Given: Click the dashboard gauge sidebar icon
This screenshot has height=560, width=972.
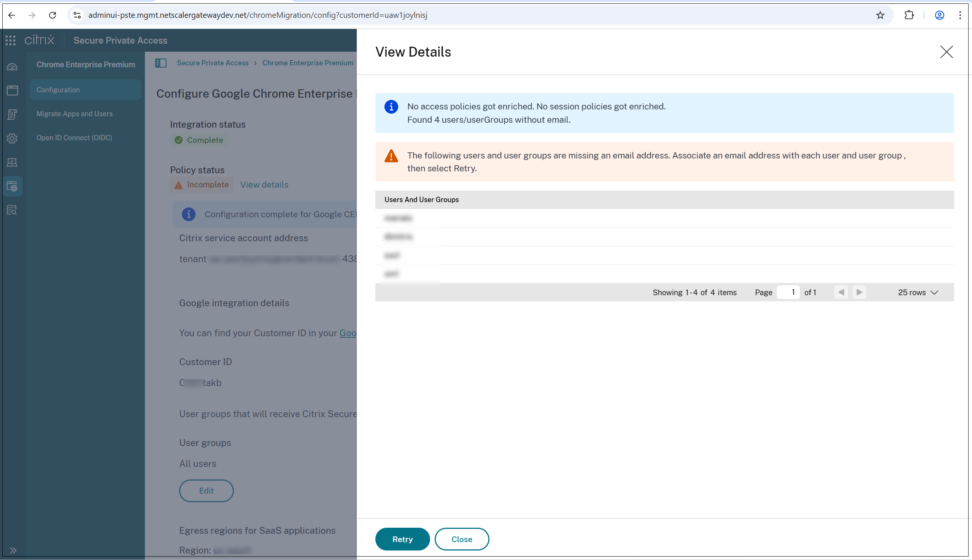Looking at the screenshot, I should tap(12, 67).
